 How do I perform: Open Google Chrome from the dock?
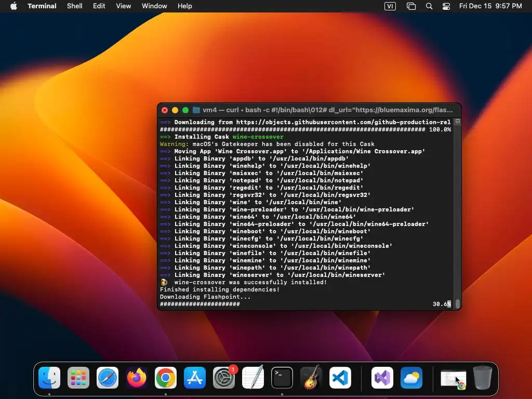(166, 378)
